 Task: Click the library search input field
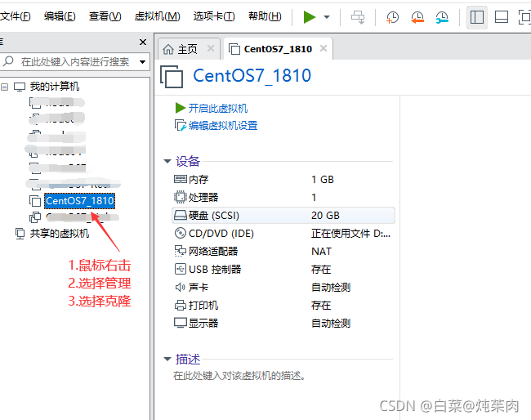click(x=74, y=61)
